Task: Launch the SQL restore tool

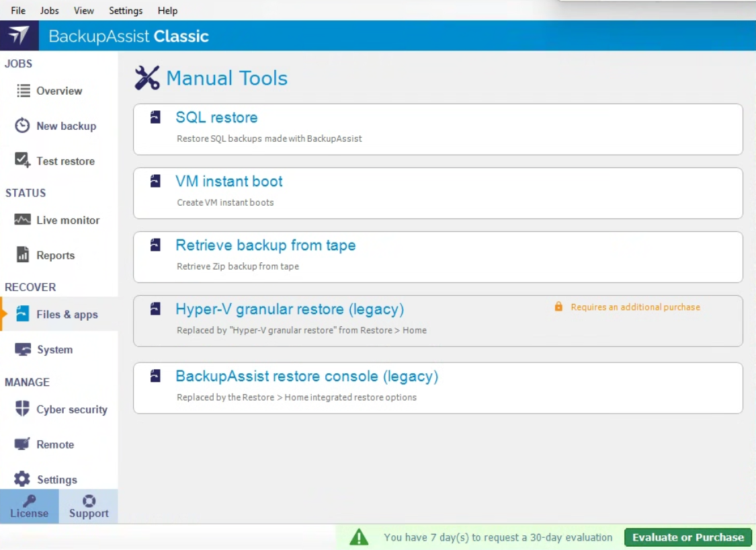Action: point(216,118)
